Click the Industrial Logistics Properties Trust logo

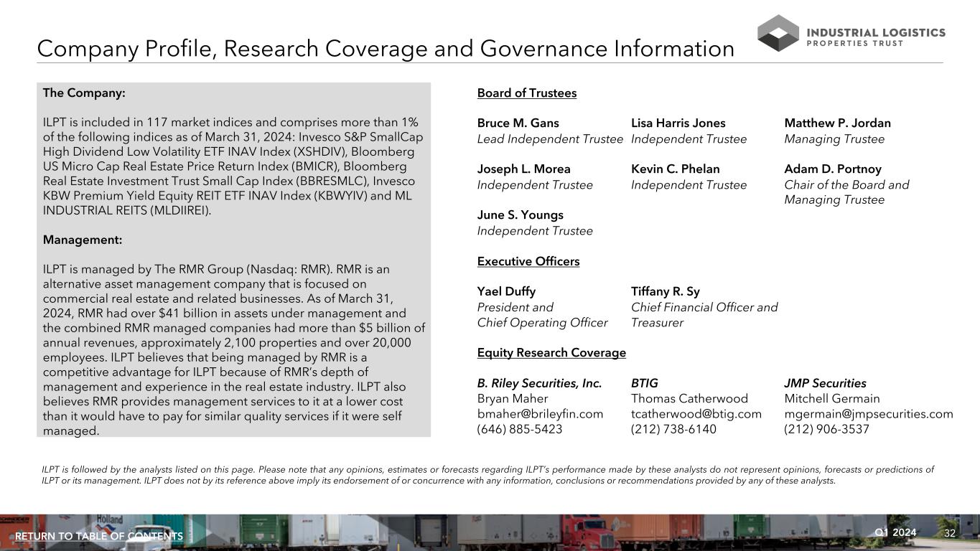(851, 34)
